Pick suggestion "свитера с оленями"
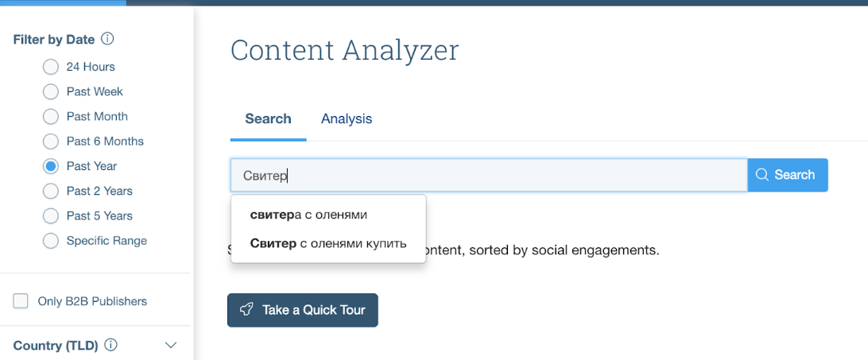 [308, 215]
